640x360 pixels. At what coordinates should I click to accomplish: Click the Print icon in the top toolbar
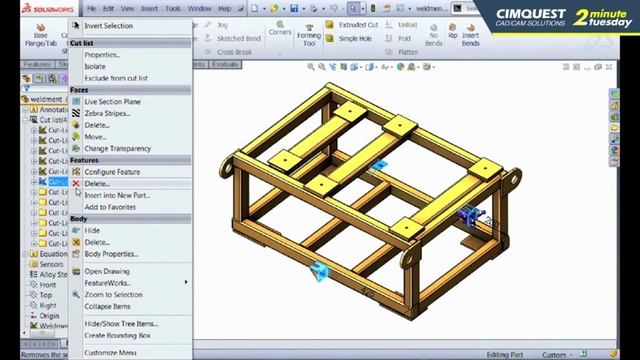(313, 8)
